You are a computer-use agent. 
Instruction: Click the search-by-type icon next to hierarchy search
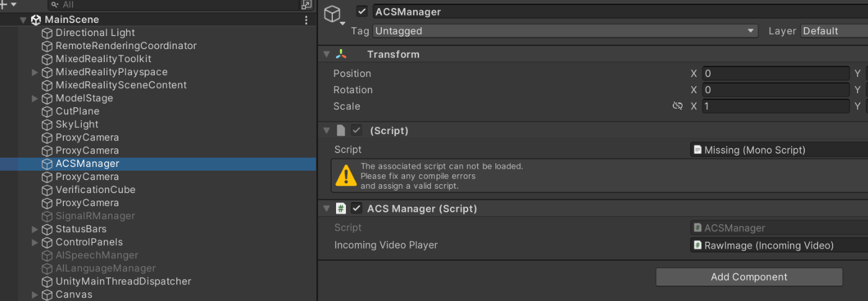click(306, 5)
